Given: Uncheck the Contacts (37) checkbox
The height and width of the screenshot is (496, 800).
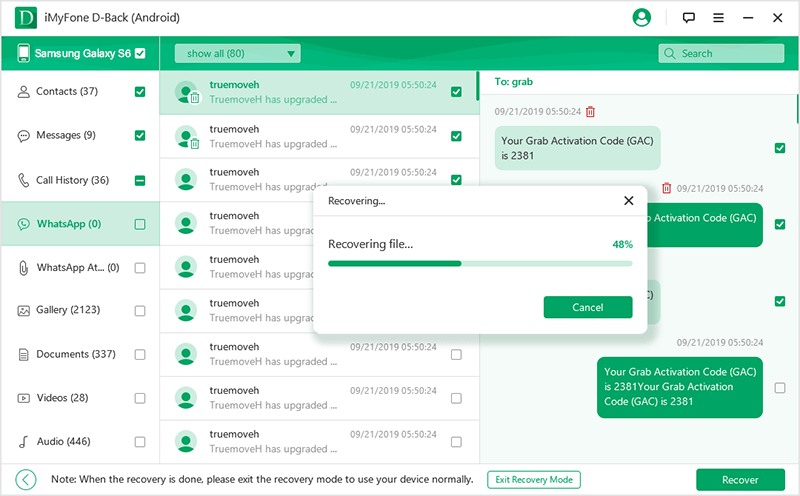Looking at the screenshot, I should pos(140,92).
